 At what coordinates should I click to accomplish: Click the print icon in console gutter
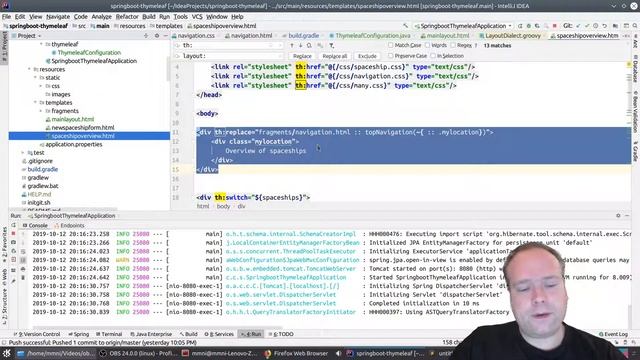[23, 269]
